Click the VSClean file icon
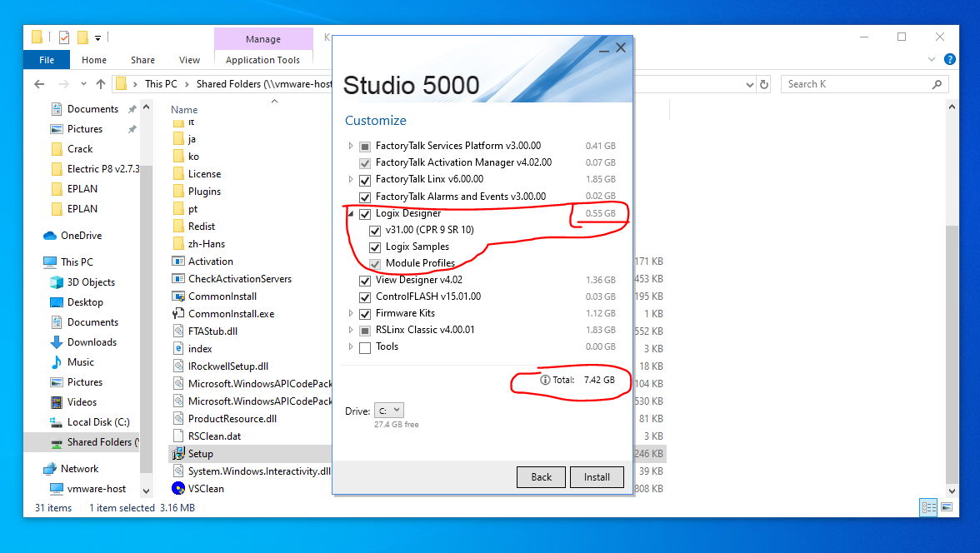The width and height of the screenshot is (980, 553). pyautogui.click(x=178, y=488)
